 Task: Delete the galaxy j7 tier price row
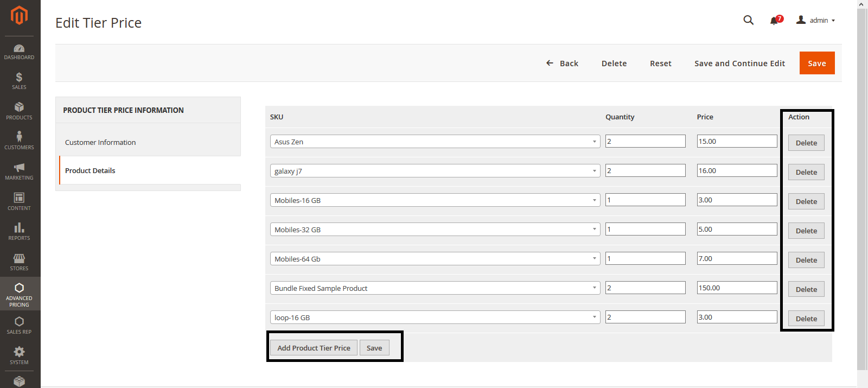click(806, 172)
